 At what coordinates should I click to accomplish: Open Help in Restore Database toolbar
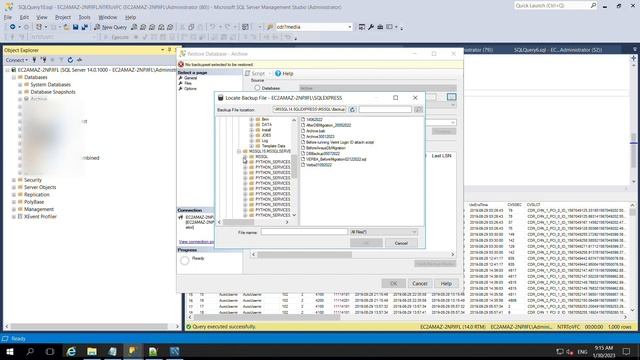(284, 73)
